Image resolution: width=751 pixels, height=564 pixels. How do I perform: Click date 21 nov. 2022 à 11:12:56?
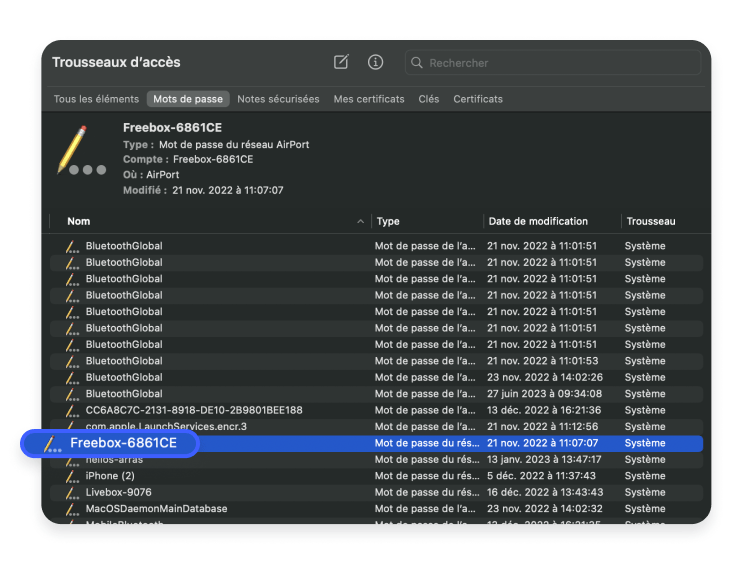point(542,427)
